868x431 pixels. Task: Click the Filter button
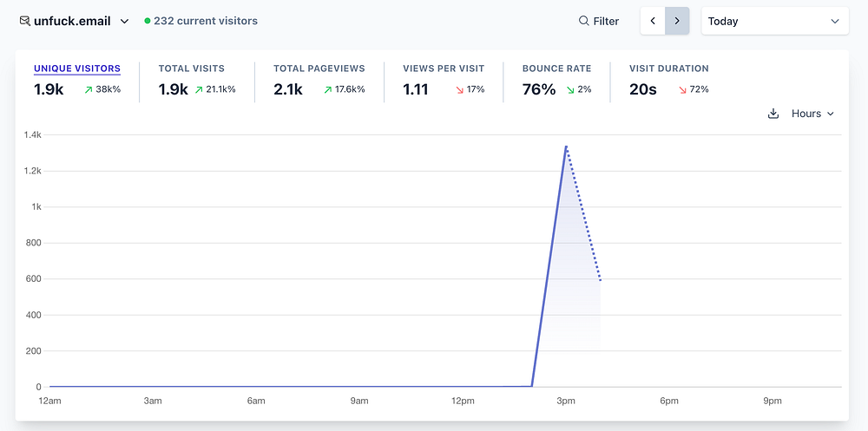pos(599,21)
